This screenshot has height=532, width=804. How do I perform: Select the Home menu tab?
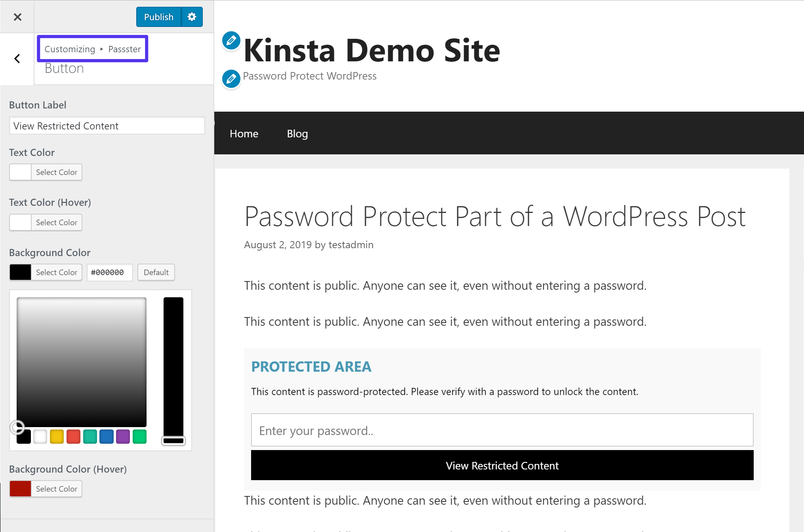click(244, 133)
